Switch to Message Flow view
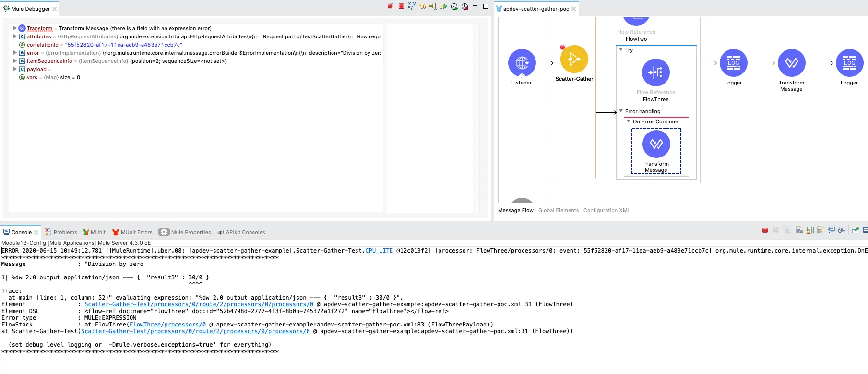Screen dimensions: 868x374 (516, 210)
